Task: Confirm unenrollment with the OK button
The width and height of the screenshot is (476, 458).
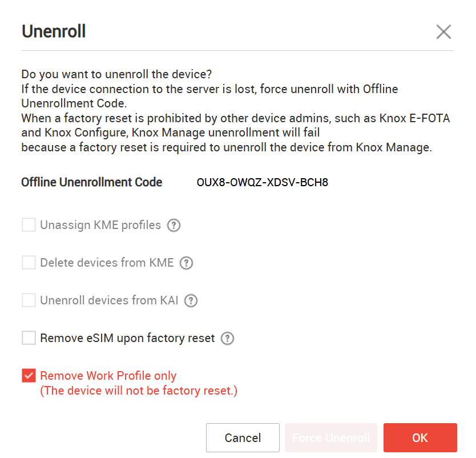Action: pyautogui.click(x=420, y=437)
